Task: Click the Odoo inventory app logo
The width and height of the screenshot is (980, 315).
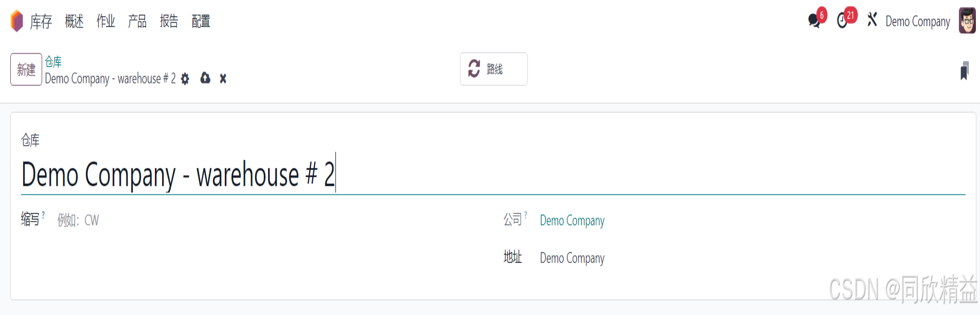Action: 17,21
